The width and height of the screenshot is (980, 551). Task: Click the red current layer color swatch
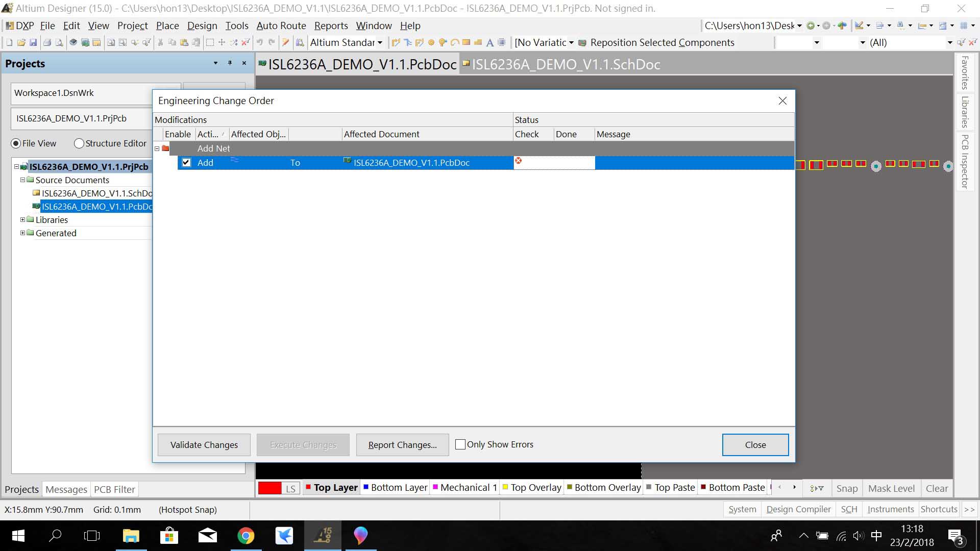[269, 488]
